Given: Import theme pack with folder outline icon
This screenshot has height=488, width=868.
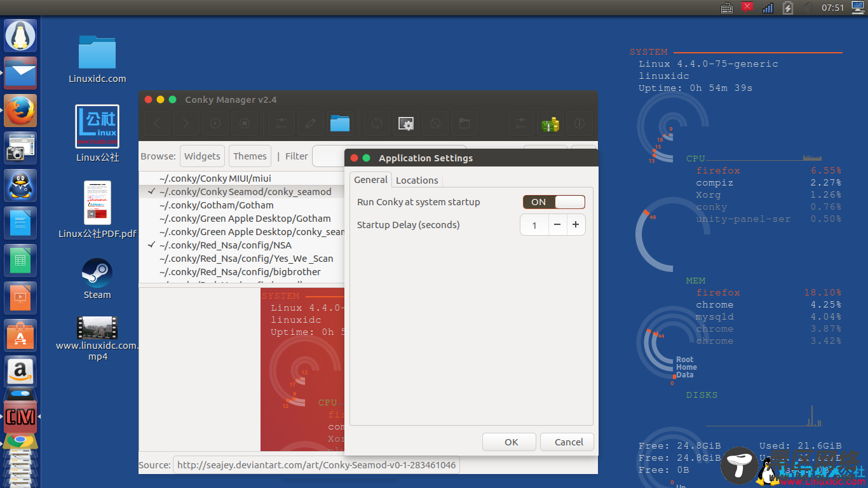Looking at the screenshot, I should click(465, 123).
